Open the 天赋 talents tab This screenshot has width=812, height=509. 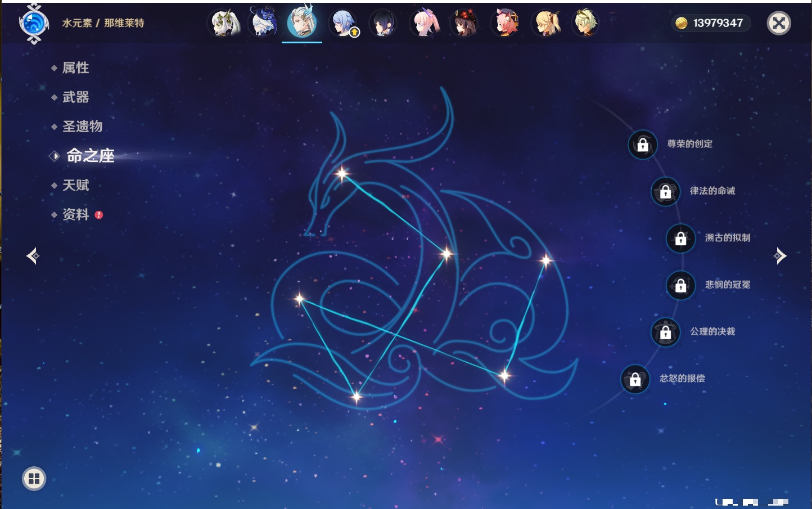pyautogui.click(x=75, y=185)
